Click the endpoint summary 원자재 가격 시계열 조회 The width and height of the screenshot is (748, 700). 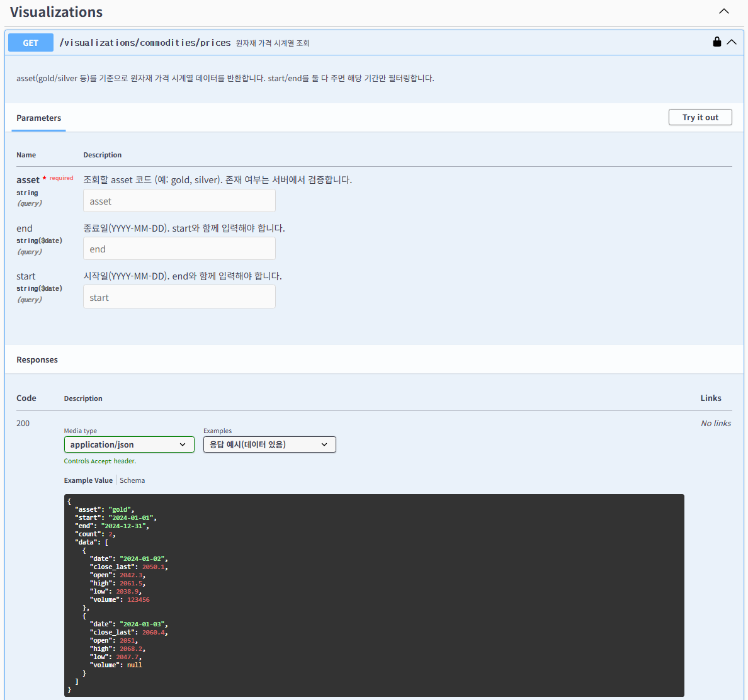[273, 43]
